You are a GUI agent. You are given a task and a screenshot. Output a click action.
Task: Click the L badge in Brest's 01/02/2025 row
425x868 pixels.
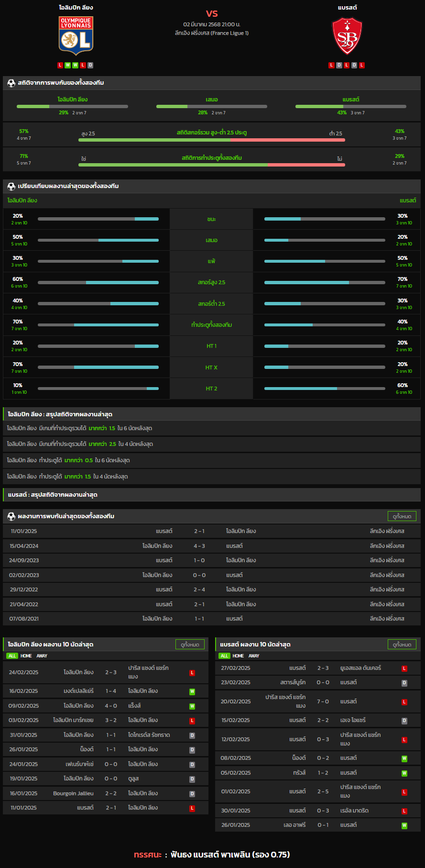[x=404, y=792]
